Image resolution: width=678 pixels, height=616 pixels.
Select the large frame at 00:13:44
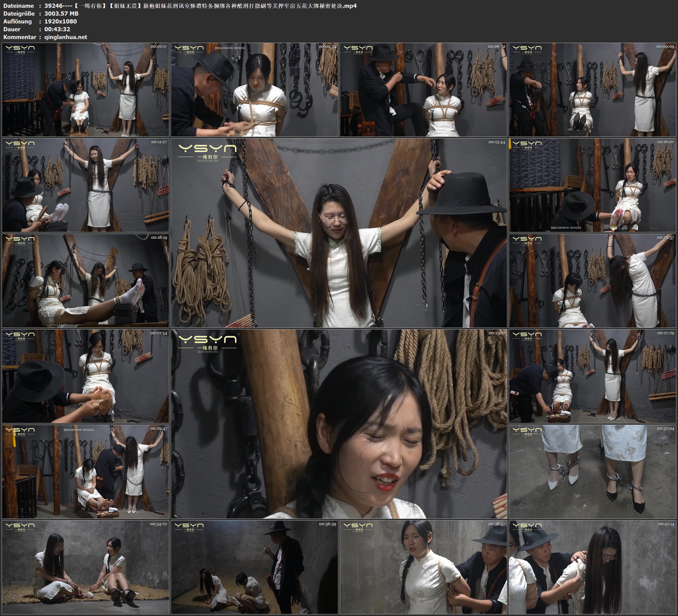(x=339, y=233)
